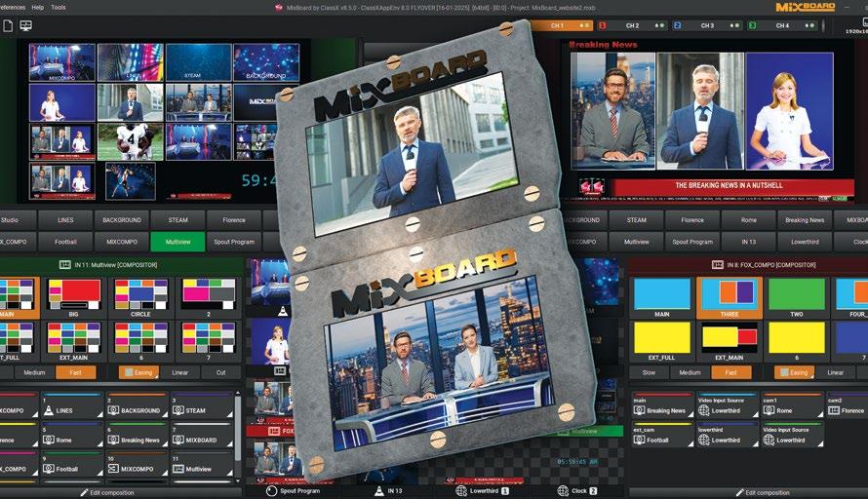868x499 pixels.
Task: Open corner dropdown of cam1 Rome slot
Action: tap(820, 414)
